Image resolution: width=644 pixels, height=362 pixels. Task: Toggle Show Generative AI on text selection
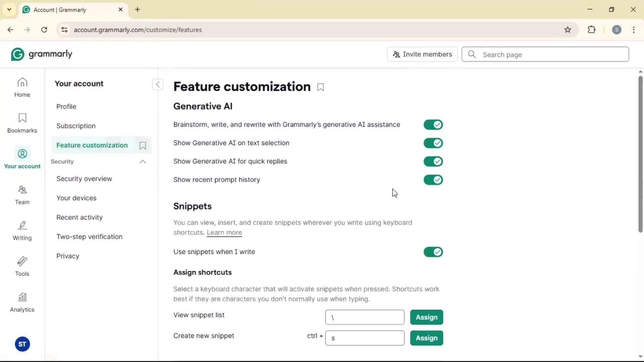(x=433, y=143)
